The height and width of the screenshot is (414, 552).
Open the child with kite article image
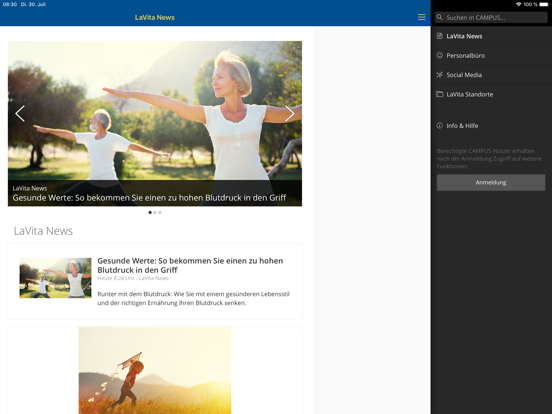[x=155, y=370]
